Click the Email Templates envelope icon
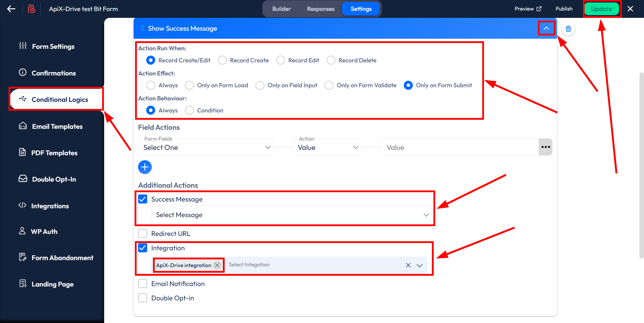644x323 pixels. [23, 126]
